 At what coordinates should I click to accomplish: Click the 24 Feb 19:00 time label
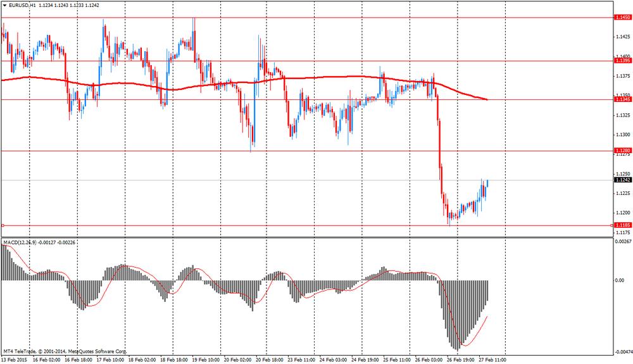(365, 360)
